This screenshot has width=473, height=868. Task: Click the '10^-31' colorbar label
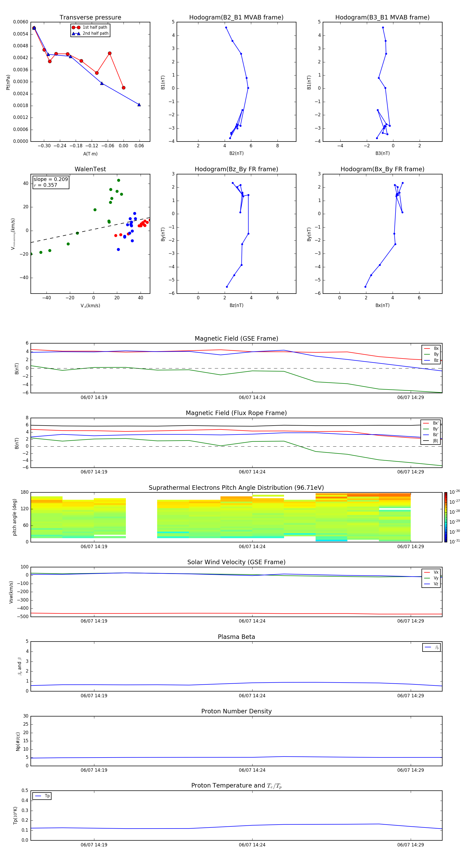(x=455, y=542)
